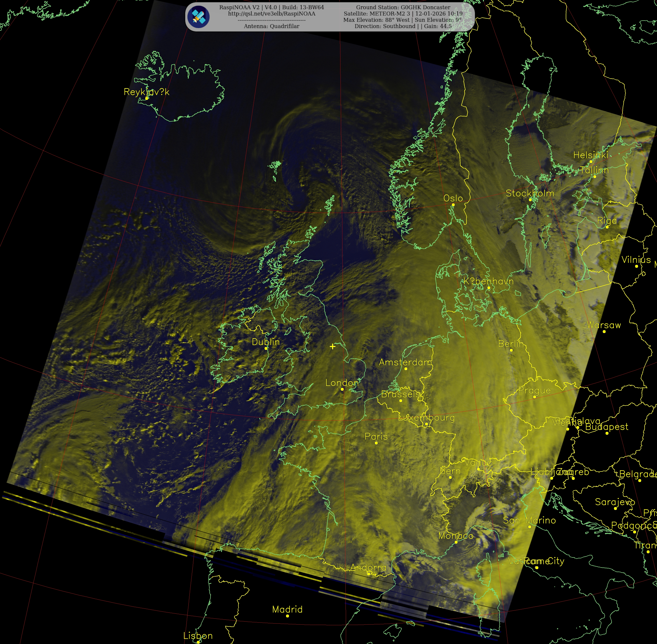This screenshot has height=644, width=657.
Task: Click the Andorra city label
Action: point(368,568)
